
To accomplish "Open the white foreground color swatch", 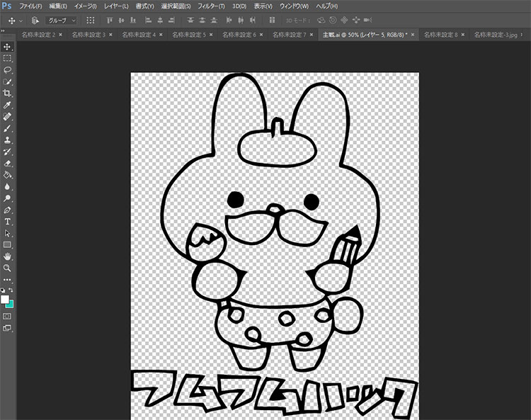I will pyautogui.click(x=5, y=300).
